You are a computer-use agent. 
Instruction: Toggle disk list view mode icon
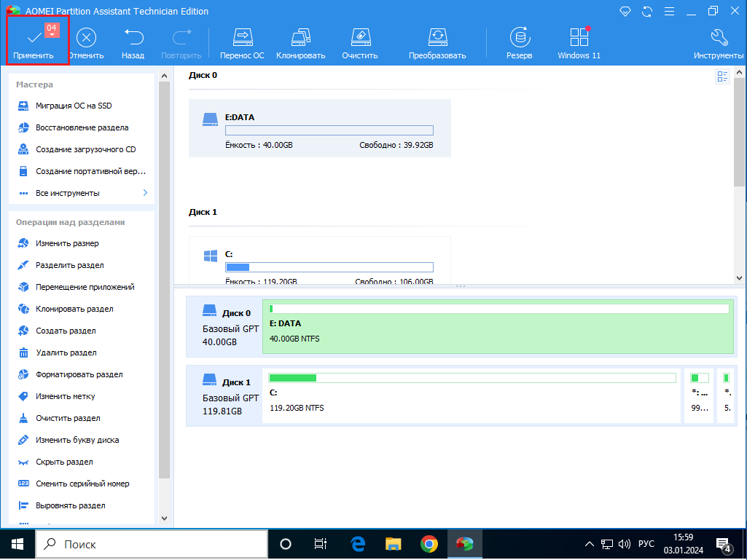723,76
